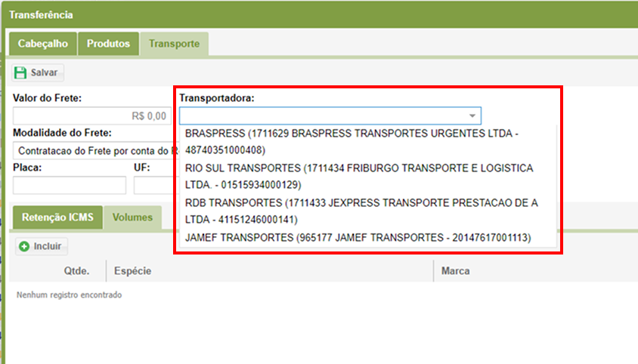The height and width of the screenshot is (364, 638).
Task: Switch to the Retenção ICMS tab
Action: coord(57,217)
